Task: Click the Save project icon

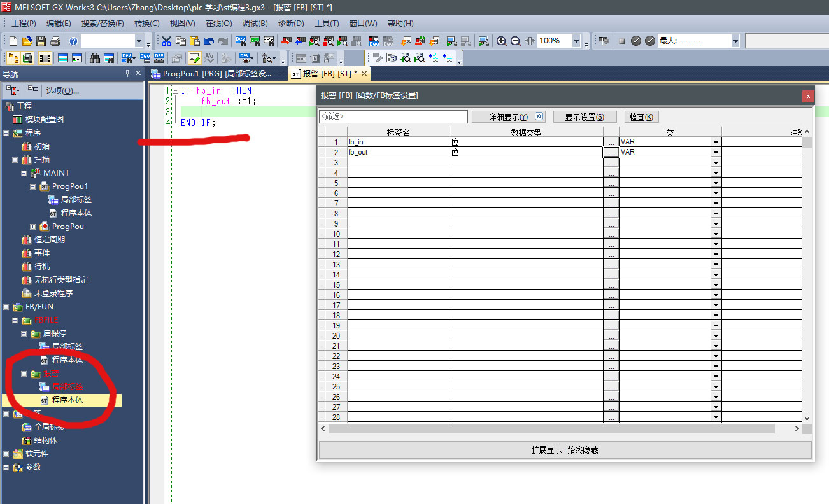Action: click(41, 41)
